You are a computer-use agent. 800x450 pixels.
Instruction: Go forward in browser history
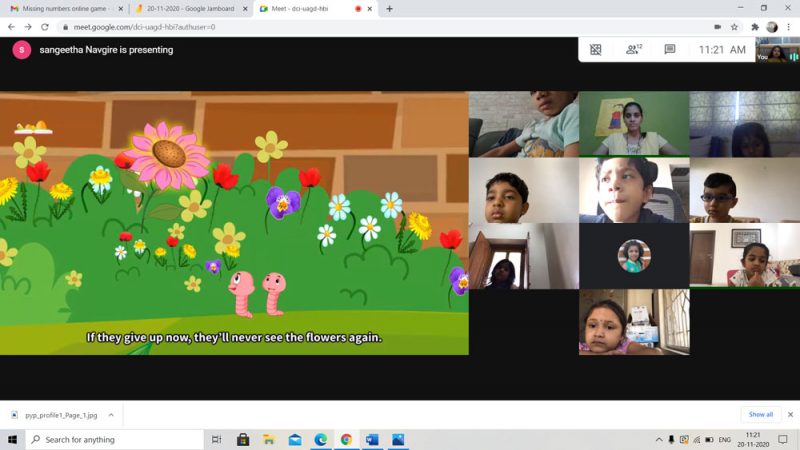[28, 27]
